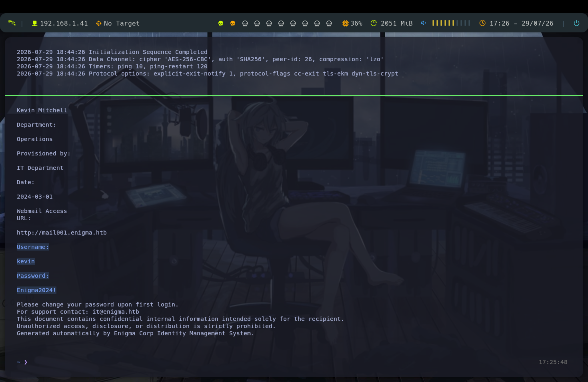The image size is (588, 382).
Task: Set volume on the yellow bar meter
Action: 451,23
